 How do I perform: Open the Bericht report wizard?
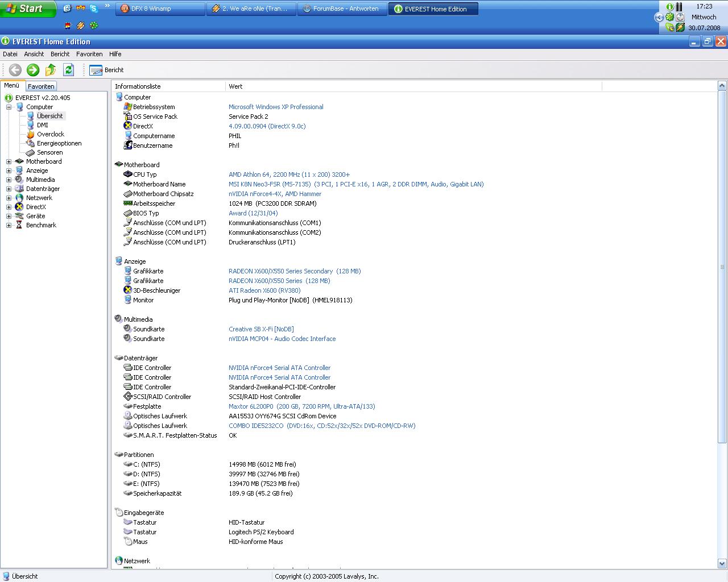(x=107, y=70)
